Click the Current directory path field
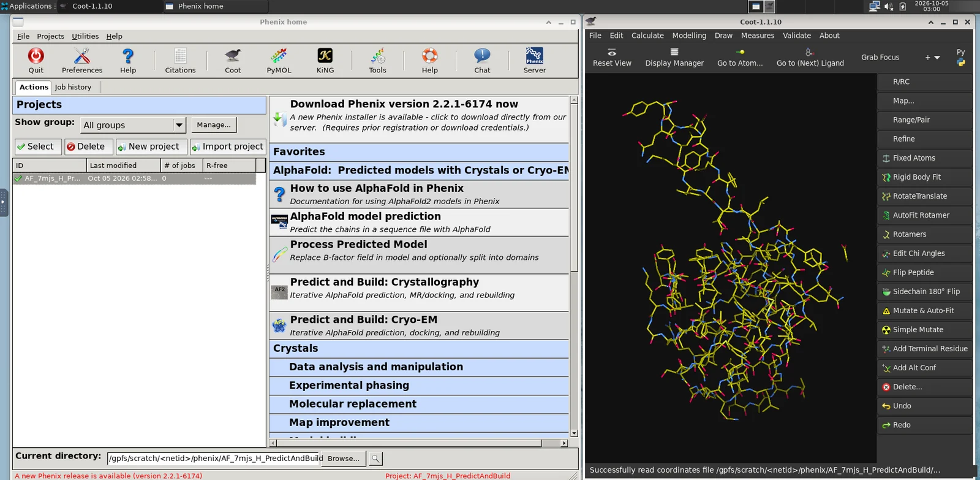 [x=214, y=459]
